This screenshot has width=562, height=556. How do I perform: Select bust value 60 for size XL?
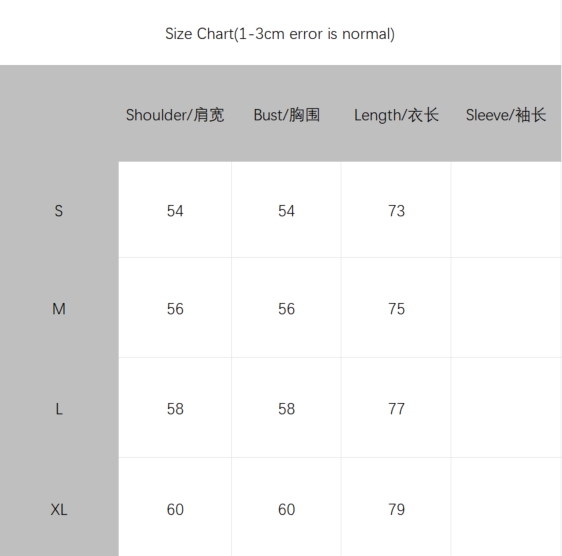point(286,509)
